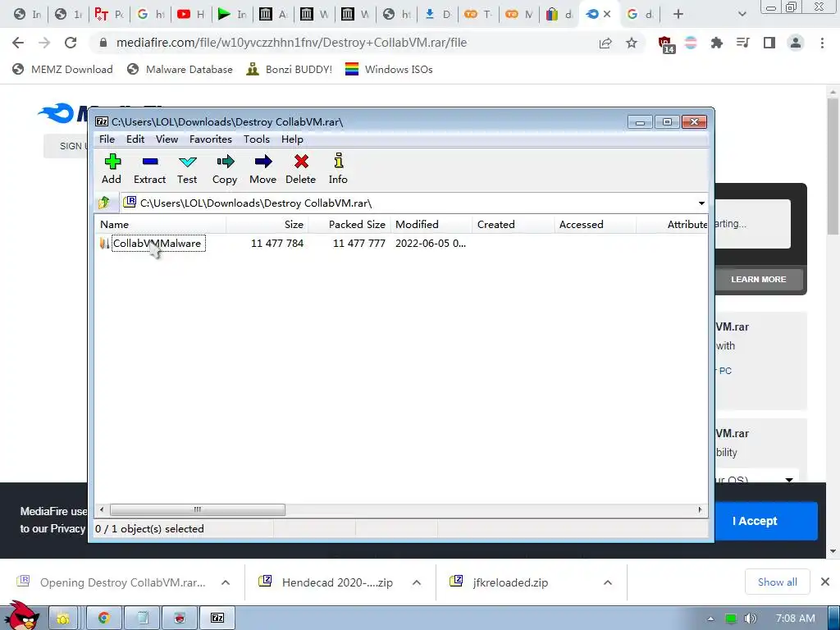840x630 pixels.
Task: Bookmark this page with the star icon
Action: (x=632, y=43)
